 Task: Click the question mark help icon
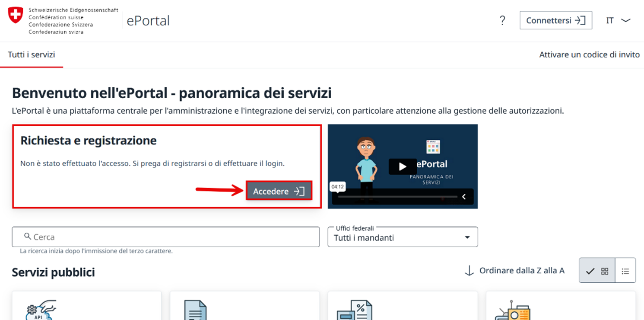[502, 20]
